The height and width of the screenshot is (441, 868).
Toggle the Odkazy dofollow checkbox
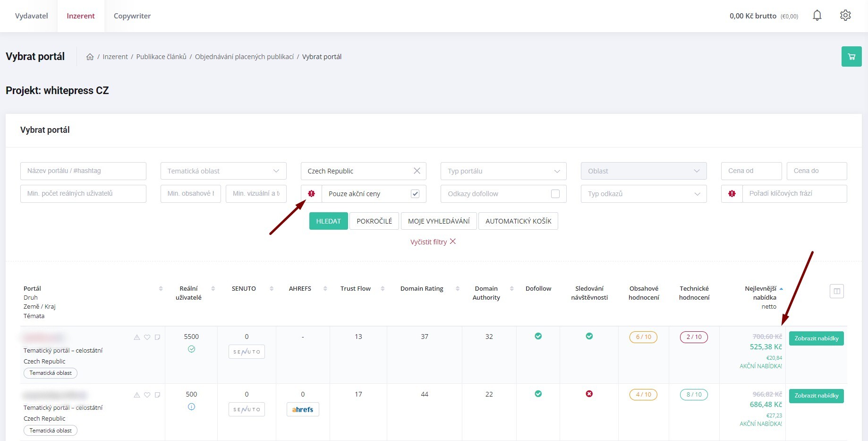(555, 194)
